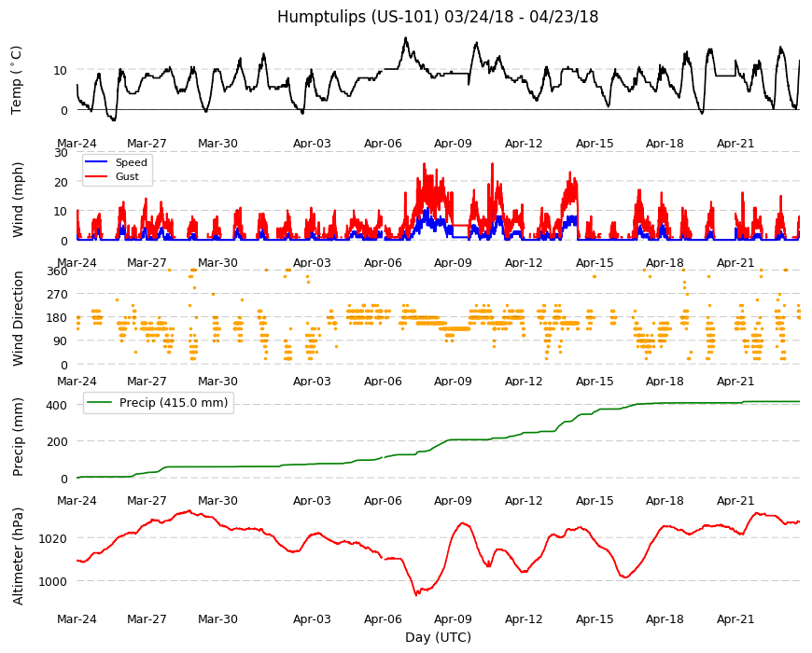The image size is (812, 653).
Task: Click the Gust text in wind legend
Action: click(127, 176)
